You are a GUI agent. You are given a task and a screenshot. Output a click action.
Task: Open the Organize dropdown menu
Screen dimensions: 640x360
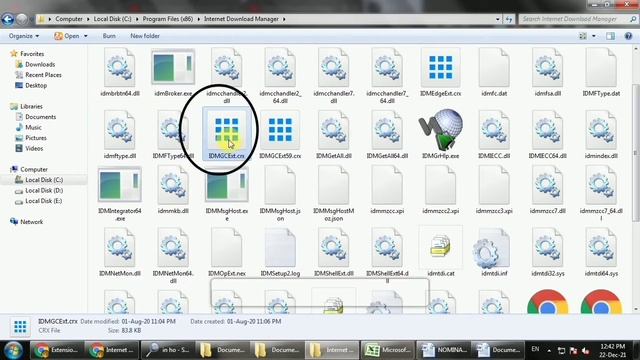click(24, 36)
